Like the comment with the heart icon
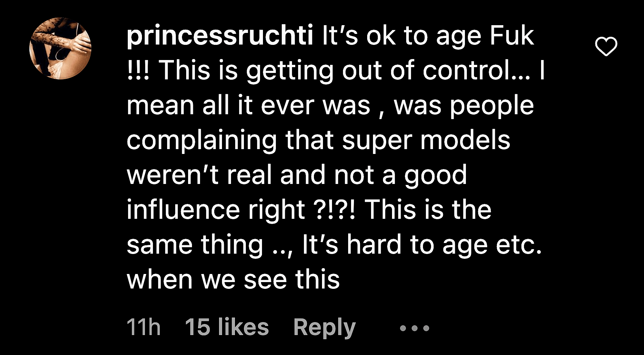Image resolution: width=644 pixels, height=355 pixels. click(606, 47)
